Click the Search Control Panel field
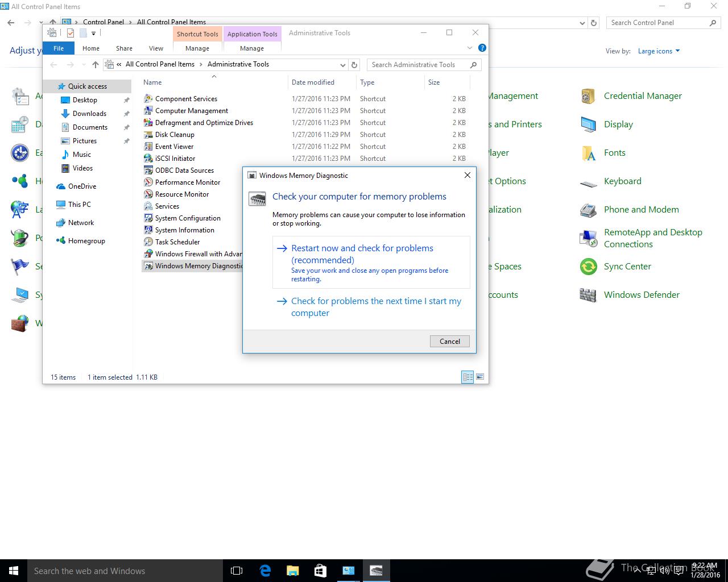The width and height of the screenshot is (728, 582). [663, 23]
